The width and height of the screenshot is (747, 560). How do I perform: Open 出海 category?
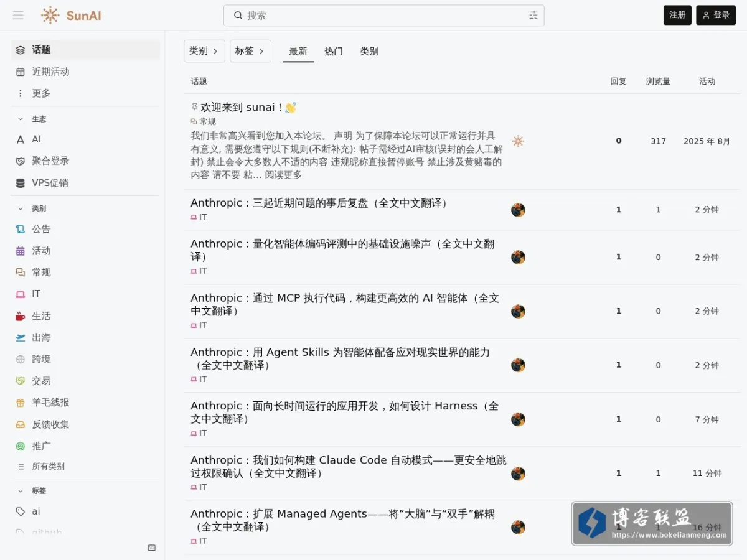click(85, 338)
